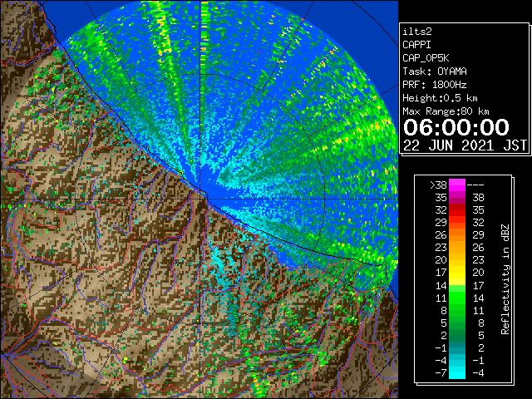Click the 'CAPPI' label in the info box
532x399 pixels.
(x=416, y=45)
